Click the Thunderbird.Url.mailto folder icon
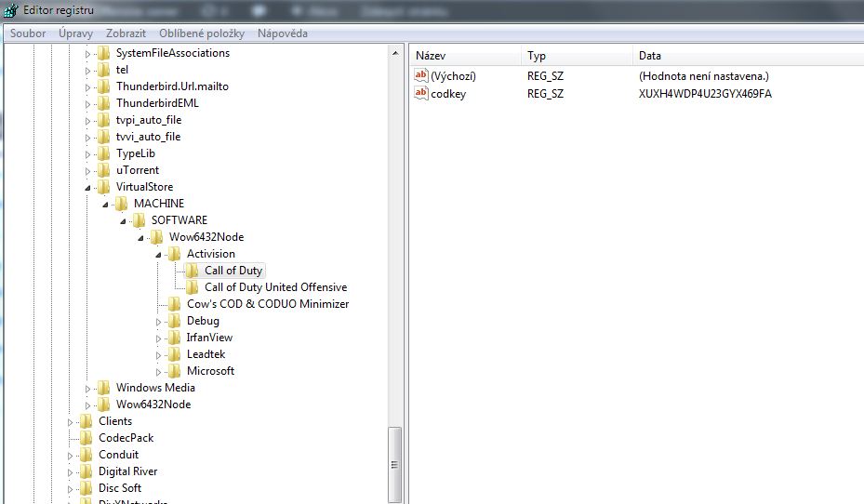Screen dimensions: 864x504 (103, 86)
